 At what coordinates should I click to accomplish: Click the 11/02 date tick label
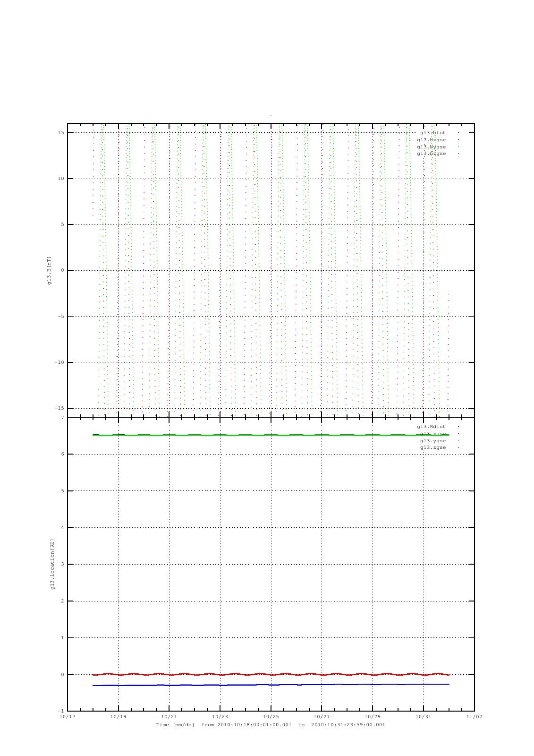474,717
